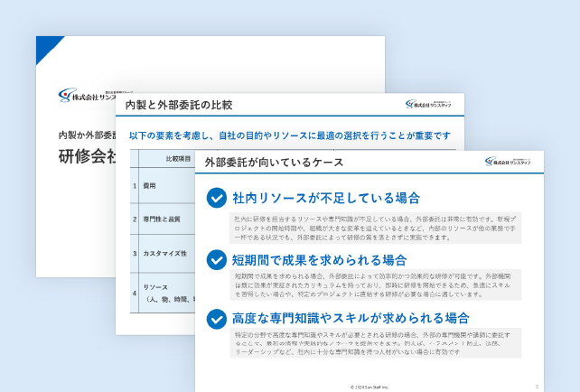Click the copyright footer text on the front slide

click(x=370, y=387)
